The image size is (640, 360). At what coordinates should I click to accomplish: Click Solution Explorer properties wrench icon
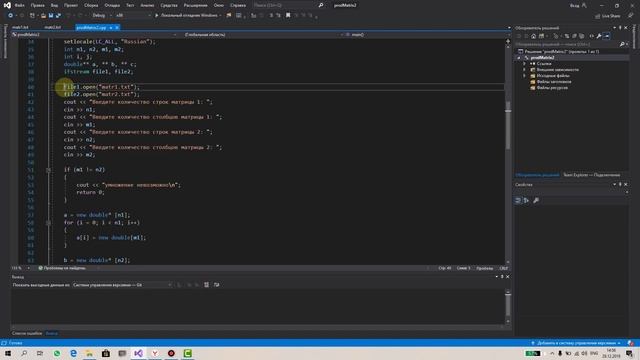[599, 36]
